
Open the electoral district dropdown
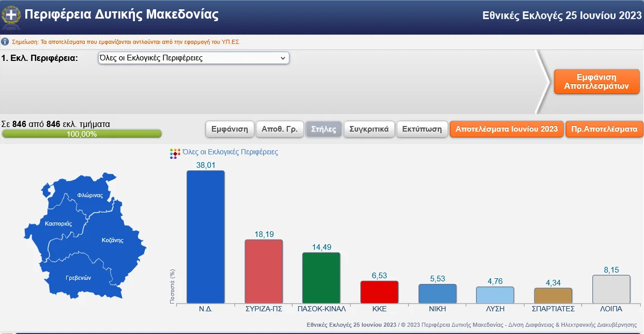tap(193, 58)
